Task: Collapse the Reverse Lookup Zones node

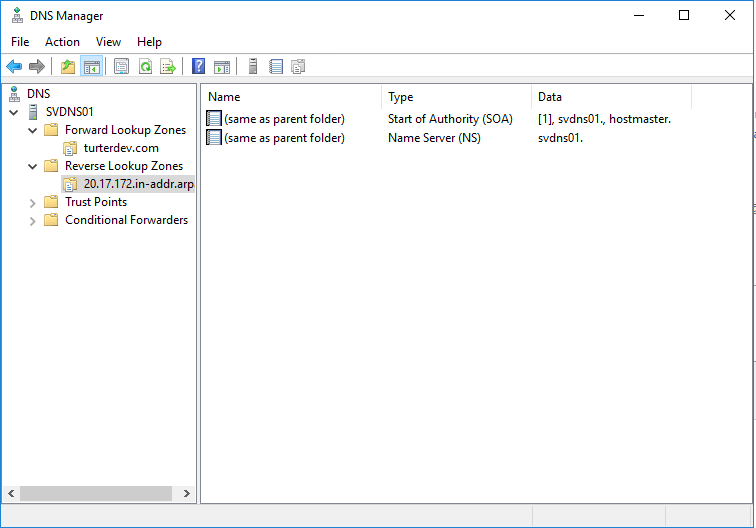Action: 32,166
